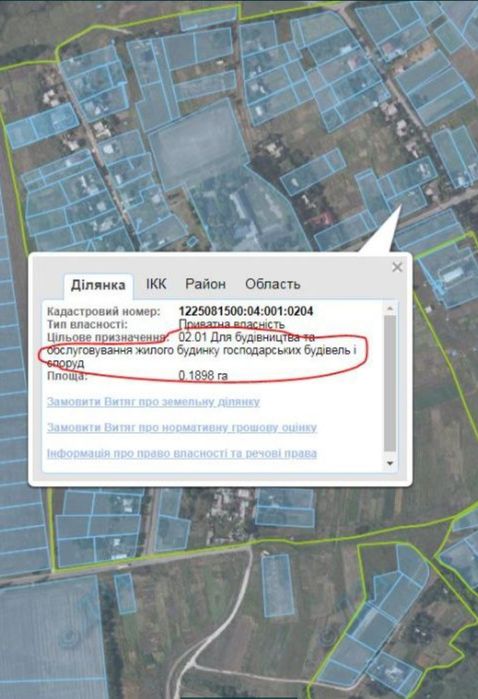478x699 pixels.
Task: Click link Замовити Витяг про нормативну грошову оцінку
Action: (181, 427)
